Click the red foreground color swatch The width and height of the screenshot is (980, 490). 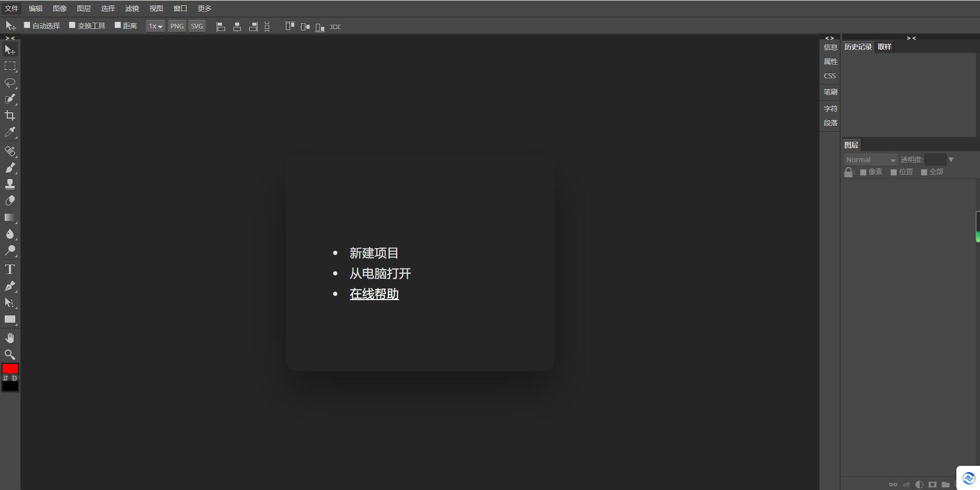click(10, 369)
